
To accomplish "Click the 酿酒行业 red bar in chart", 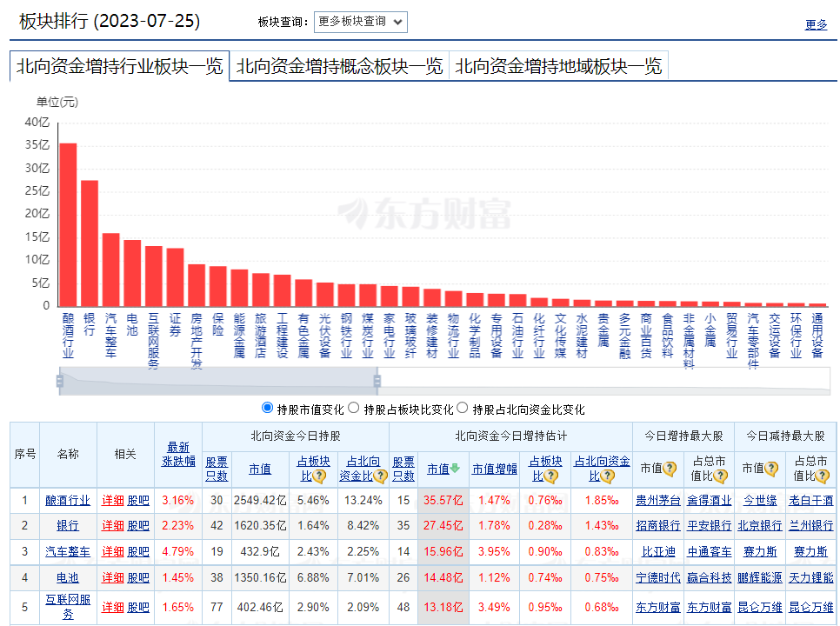I will (68, 224).
